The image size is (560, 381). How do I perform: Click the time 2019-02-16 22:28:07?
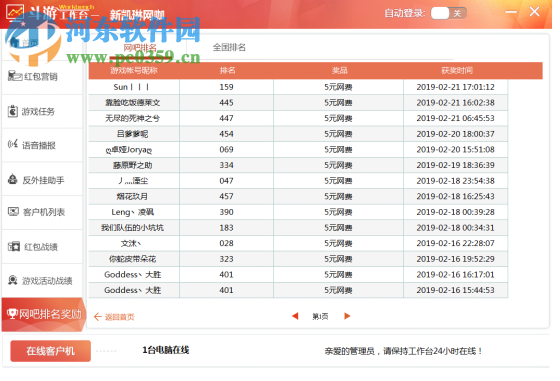pyautogui.click(x=455, y=243)
